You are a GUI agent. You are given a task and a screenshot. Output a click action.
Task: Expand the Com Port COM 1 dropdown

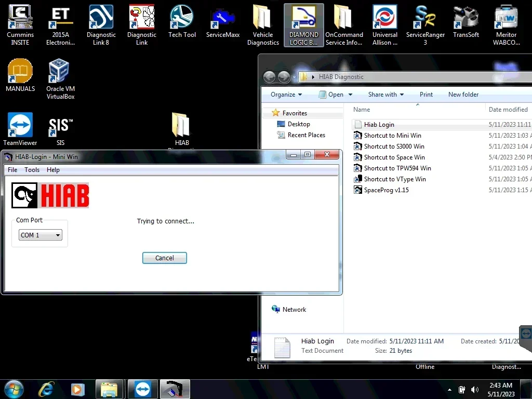(x=41, y=235)
